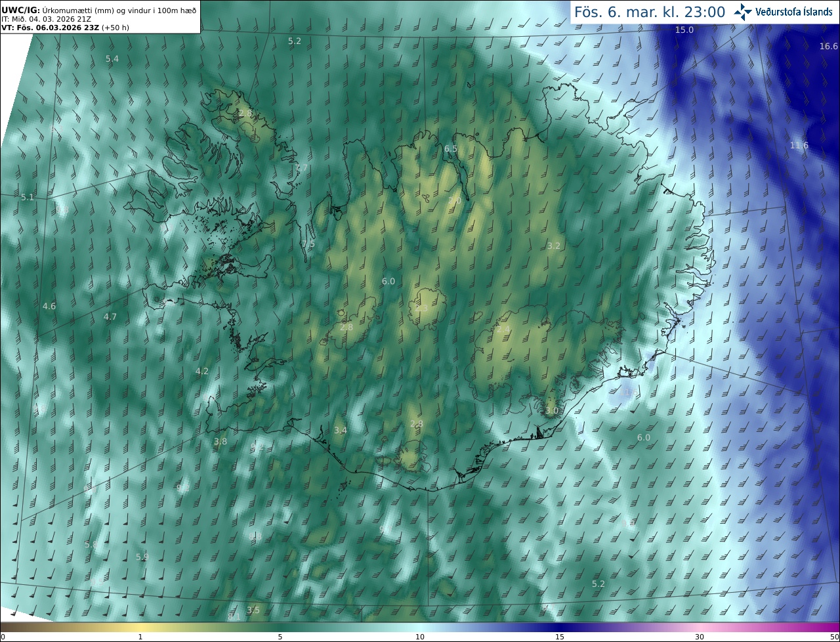
Task: Click the 4.7 value on the map
Action: [x=110, y=316]
